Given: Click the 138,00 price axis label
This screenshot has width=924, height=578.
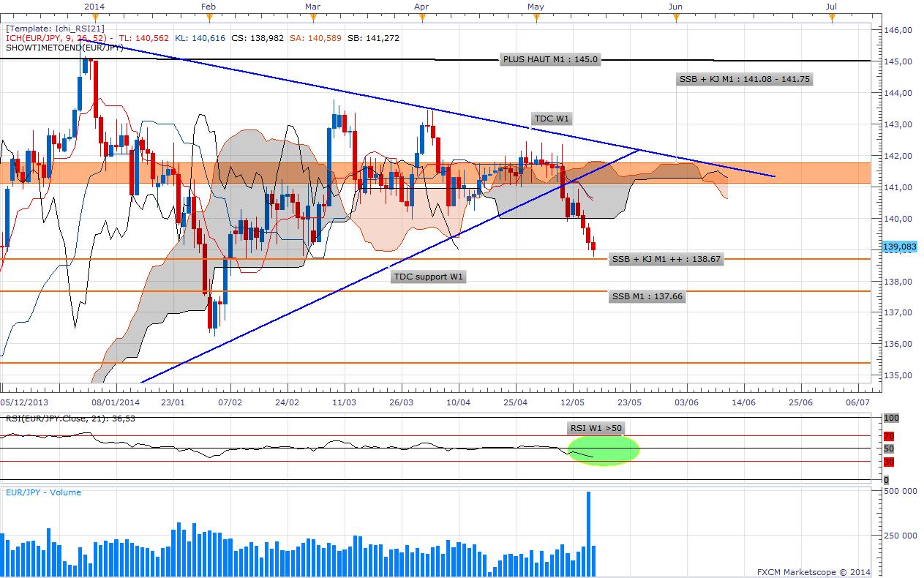Looking at the screenshot, I should coord(897,282).
